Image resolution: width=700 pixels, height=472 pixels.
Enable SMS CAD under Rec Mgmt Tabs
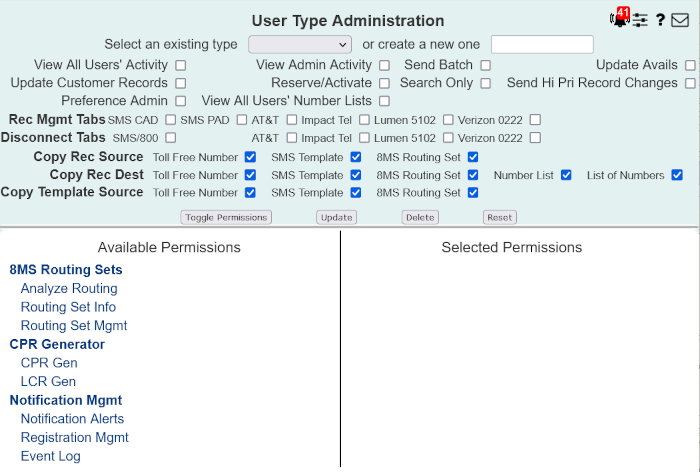point(171,120)
